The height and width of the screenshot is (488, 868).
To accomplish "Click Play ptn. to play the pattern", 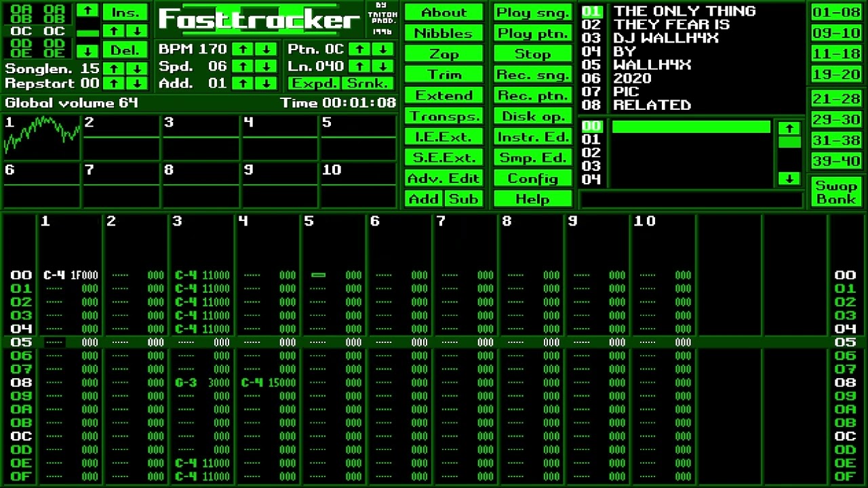I will click(533, 33).
